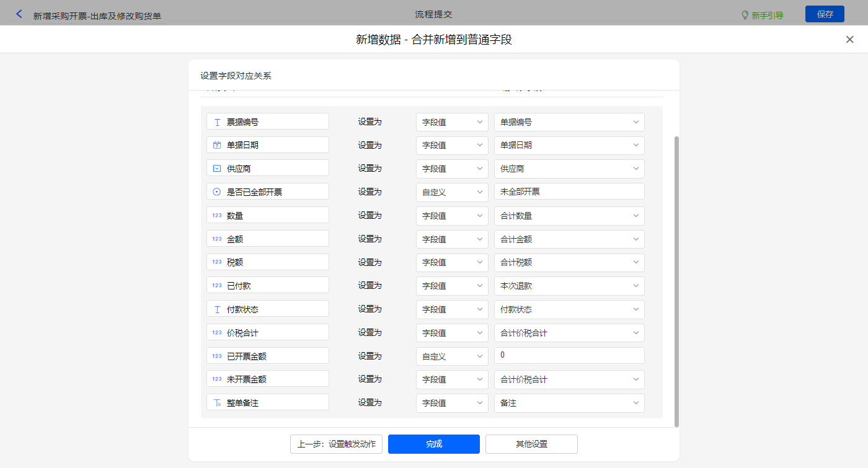Click the 完成 button
The height and width of the screenshot is (468, 868).
click(433, 444)
